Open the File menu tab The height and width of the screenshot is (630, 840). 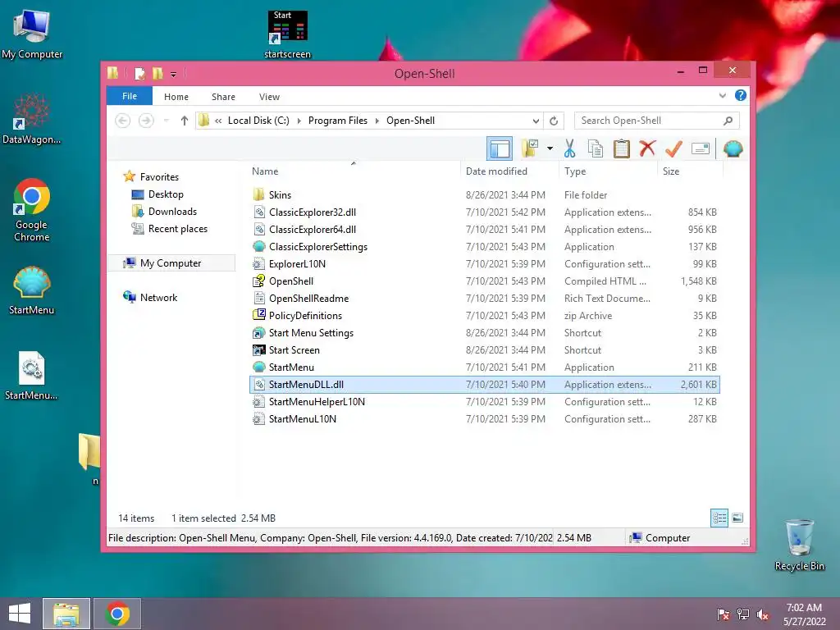pyautogui.click(x=130, y=97)
